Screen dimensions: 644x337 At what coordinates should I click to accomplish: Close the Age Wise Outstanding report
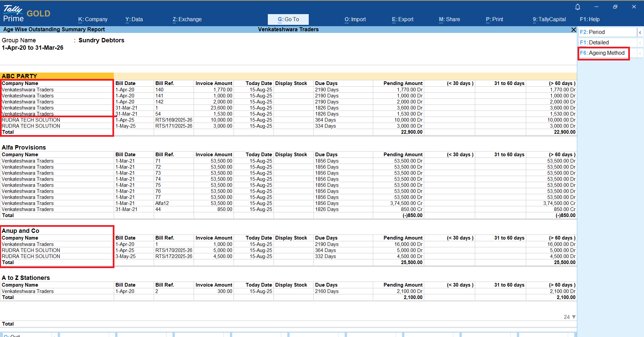[574, 30]
